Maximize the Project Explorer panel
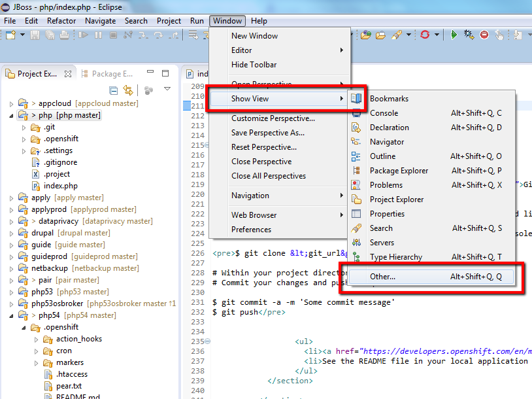Screen dimensions: 532x399 click(166, 74)
